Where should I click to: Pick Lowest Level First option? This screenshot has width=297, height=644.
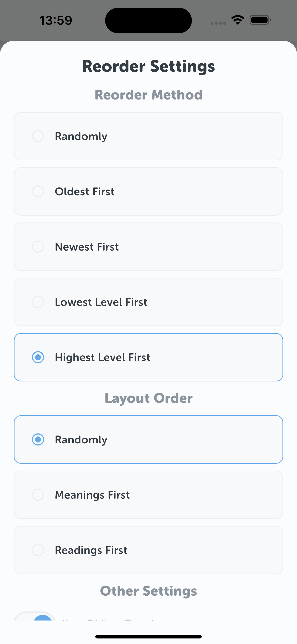point(38,302)
